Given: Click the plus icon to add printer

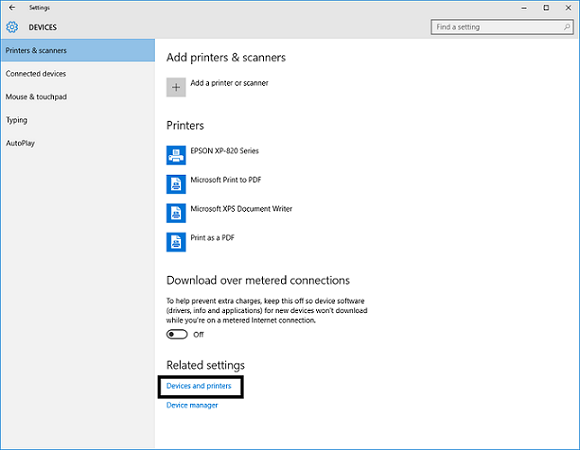Looking at the screenshot, I should tap(176, 87).
